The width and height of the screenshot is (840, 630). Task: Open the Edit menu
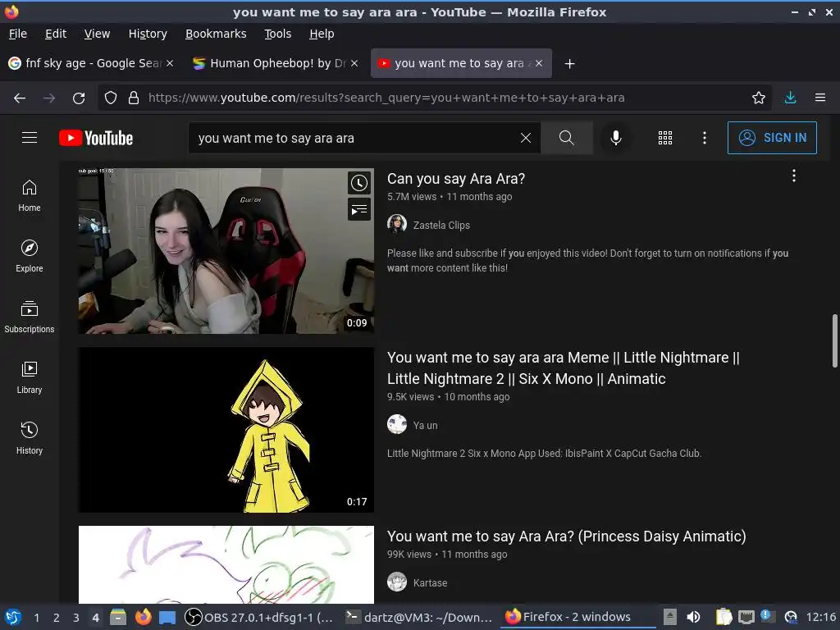(56, 34)
